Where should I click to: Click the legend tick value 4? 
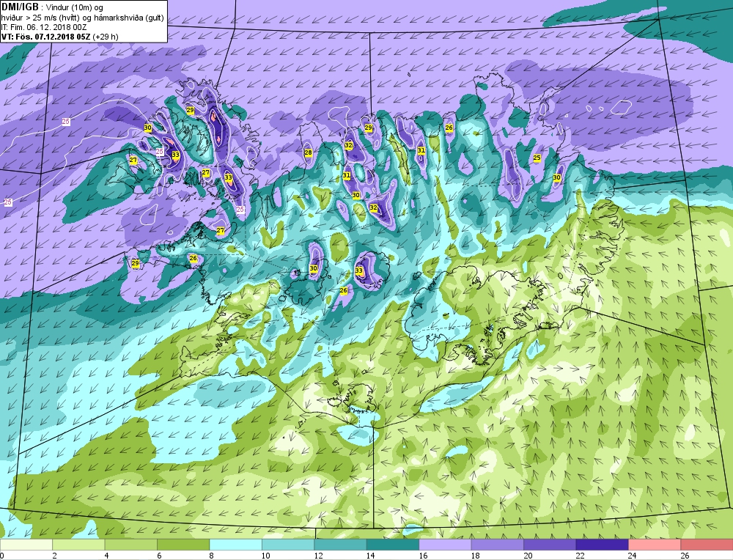tap(107, 556)
